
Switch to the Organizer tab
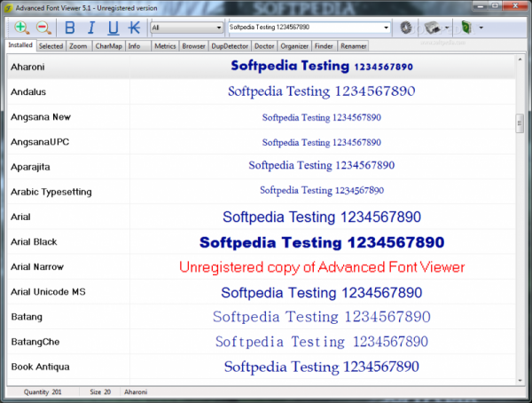pos(294,46)
